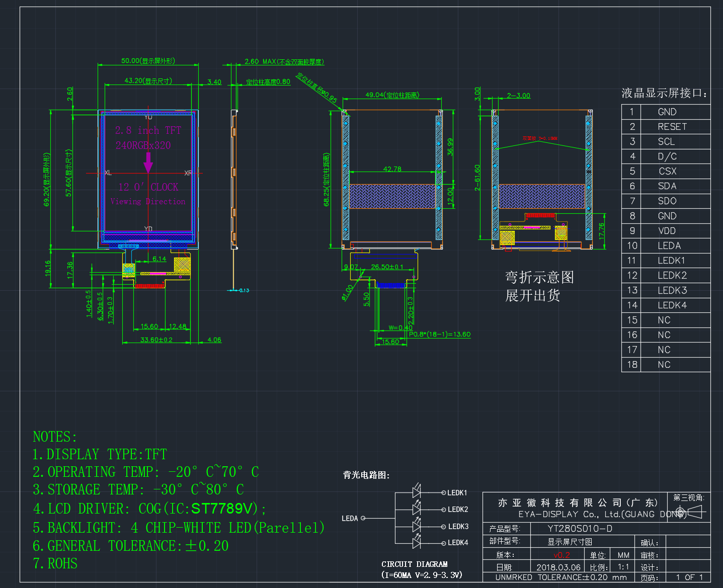Click the highlighted ST7789V driver IC text

click(x=221, y=509)
